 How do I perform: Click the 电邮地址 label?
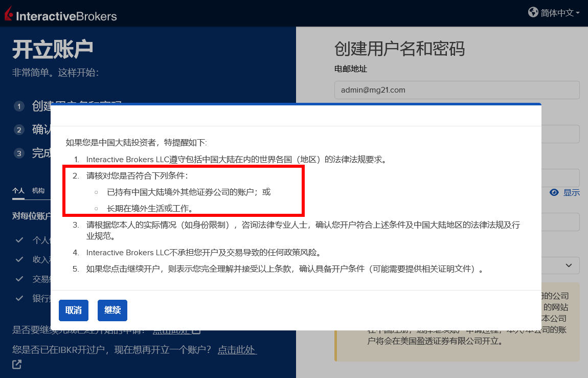[x=351, y=69]
